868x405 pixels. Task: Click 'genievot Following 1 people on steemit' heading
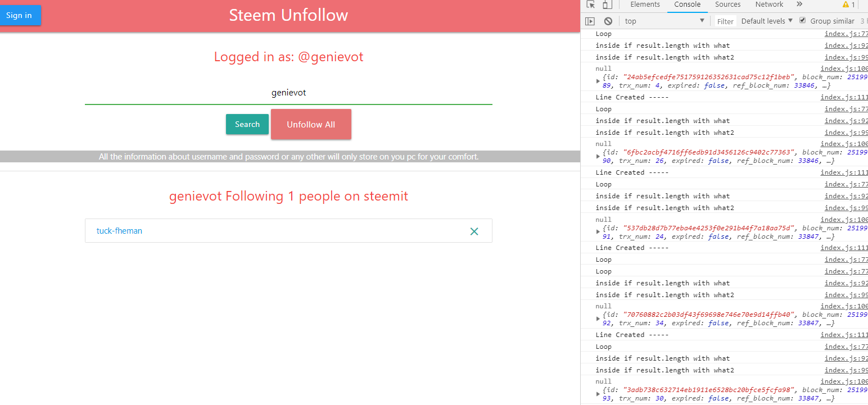click(288, 196)
